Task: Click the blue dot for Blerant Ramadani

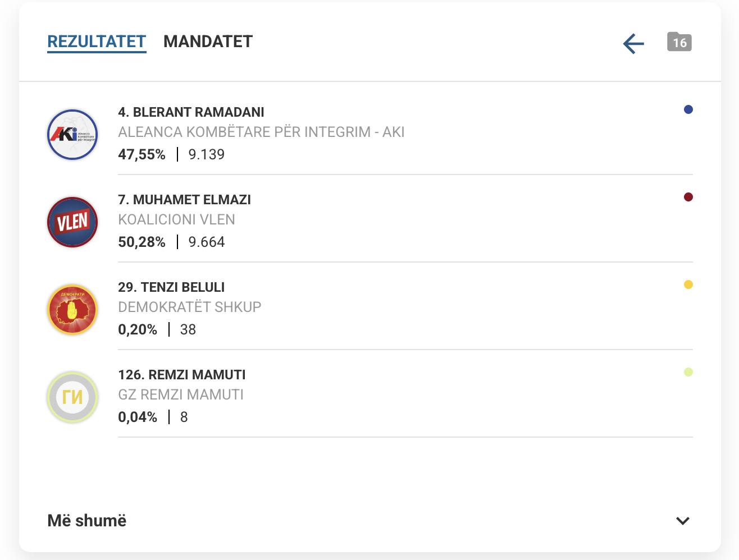Action: click(688, 109)
